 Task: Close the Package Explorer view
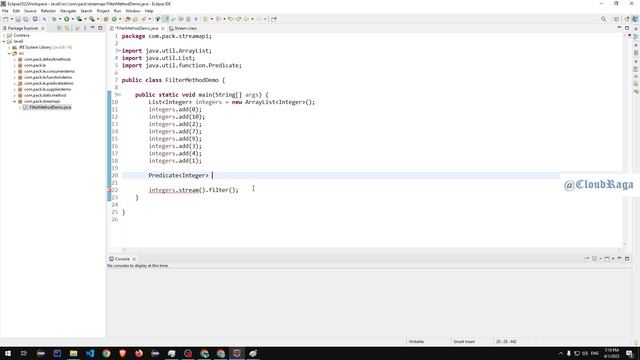pyautogui.click(x=42, y=28)
